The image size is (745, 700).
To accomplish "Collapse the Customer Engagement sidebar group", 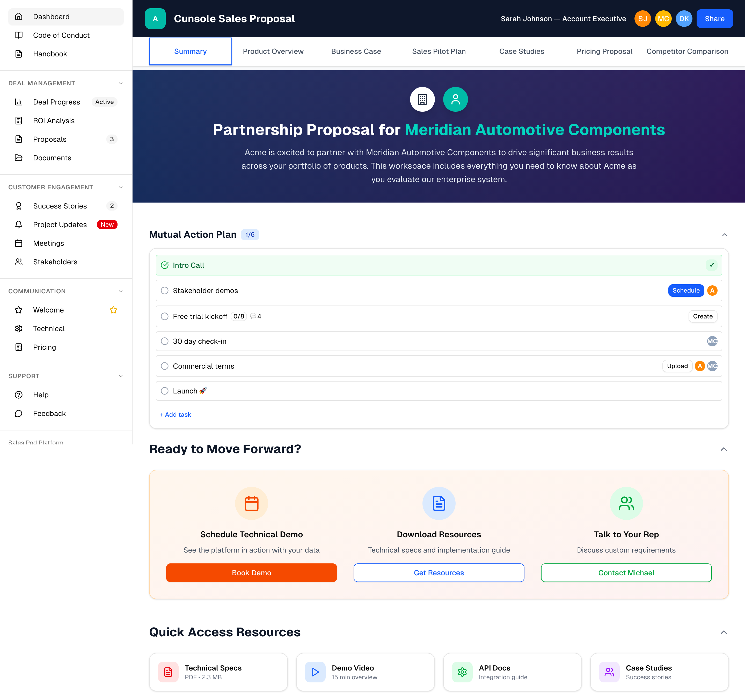I will [120, 187].
